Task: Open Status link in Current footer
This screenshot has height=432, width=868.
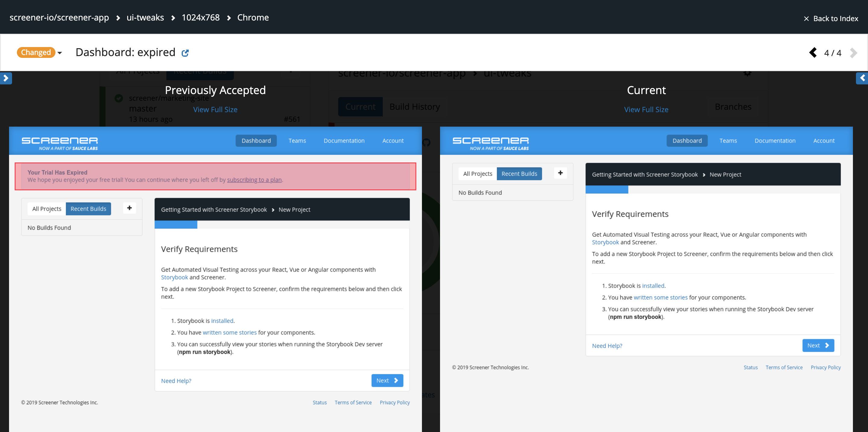Action: click(750, 368)
